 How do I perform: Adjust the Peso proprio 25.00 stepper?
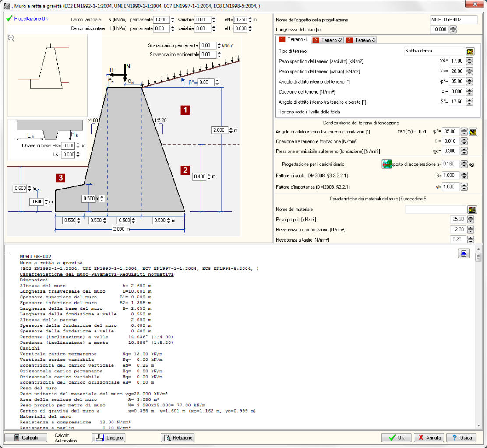(x=470, y=219)
